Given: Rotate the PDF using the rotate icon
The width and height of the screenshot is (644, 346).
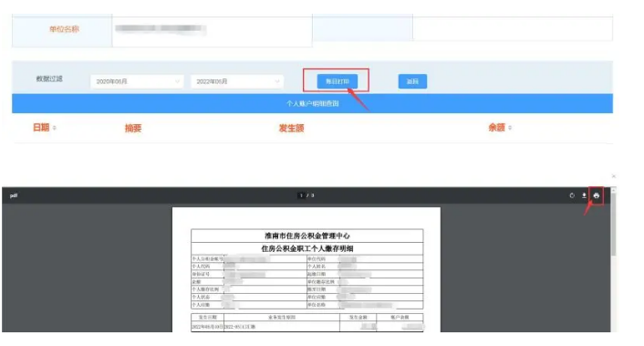Looking at the screenshot, I should pos(572,195).
